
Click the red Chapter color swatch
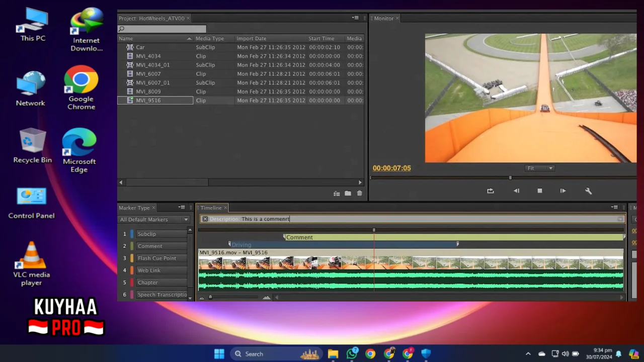[x=132, y=283]
